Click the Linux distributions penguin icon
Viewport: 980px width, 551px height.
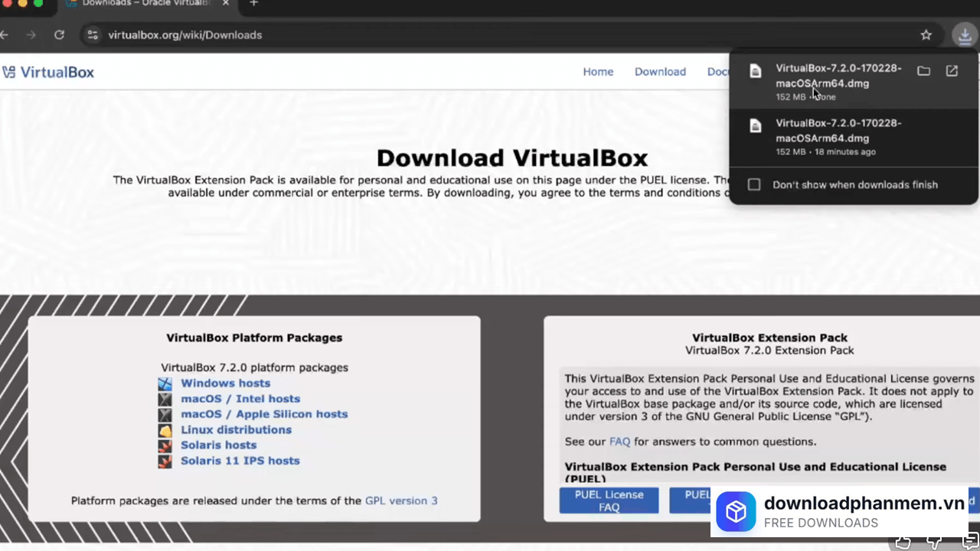[x=165, y=430]
